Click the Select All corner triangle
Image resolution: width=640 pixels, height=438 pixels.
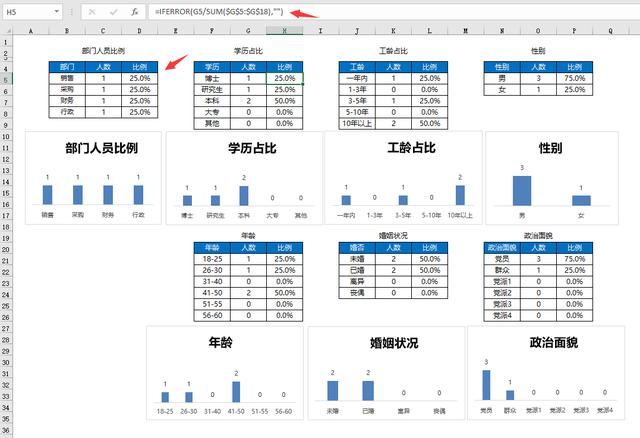point(7,31)
